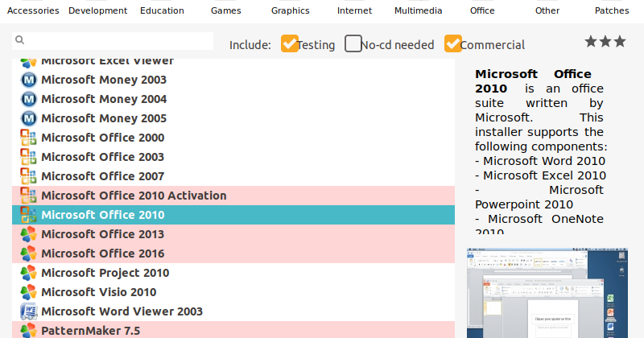
Task: Click the Microsoft Office 2013 icon
Action: pos(29,234)
